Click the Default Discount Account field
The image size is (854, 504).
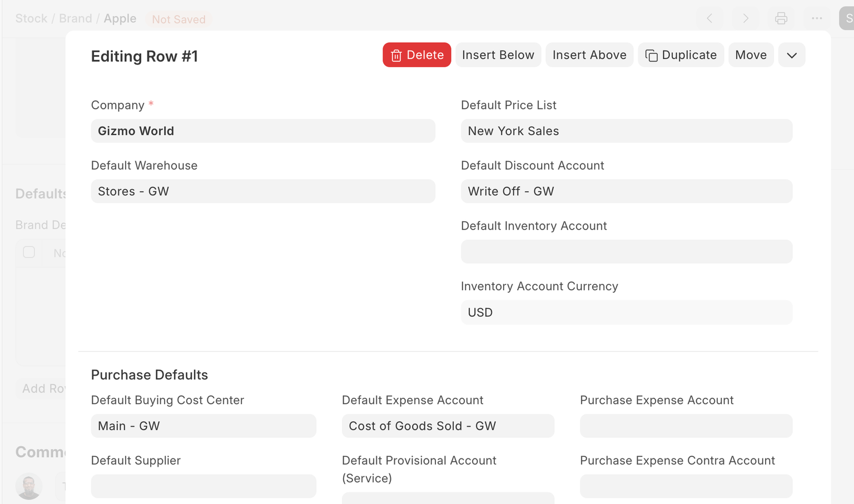626,191
